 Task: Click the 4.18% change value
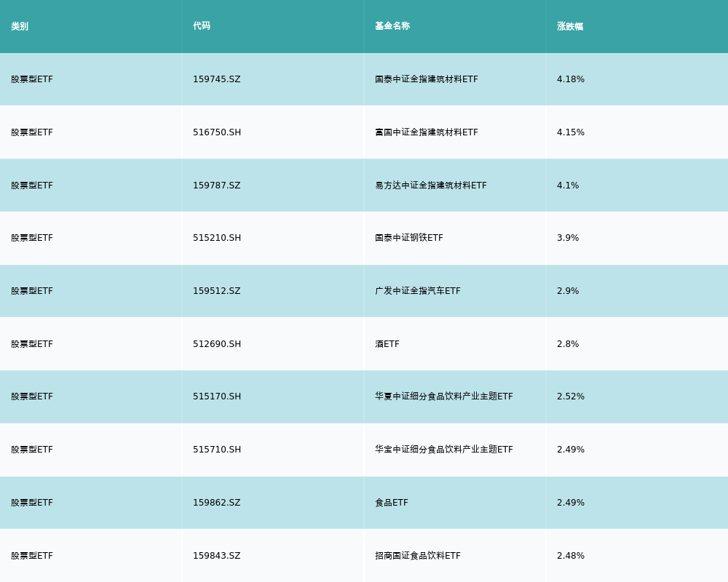[x=571, y=79]
